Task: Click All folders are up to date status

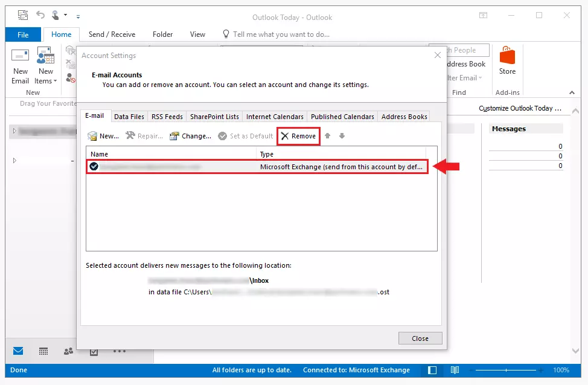Action: pyautogui.click(x=252, y=370)
